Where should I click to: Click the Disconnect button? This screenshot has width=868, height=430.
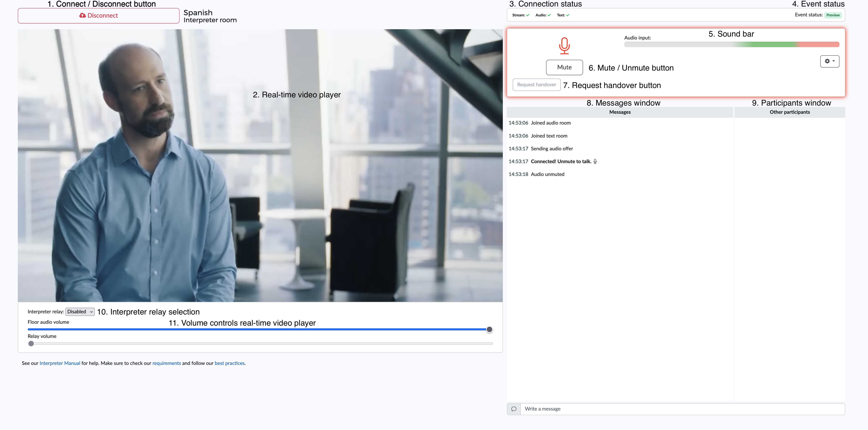click(x=98, y=16)
